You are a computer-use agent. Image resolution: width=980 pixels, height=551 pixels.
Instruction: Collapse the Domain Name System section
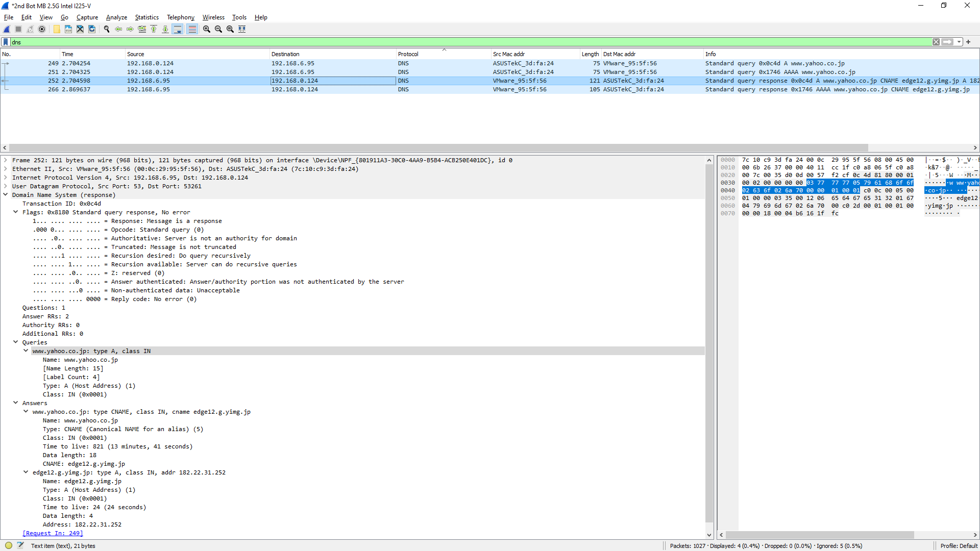(x=5, y=194)
